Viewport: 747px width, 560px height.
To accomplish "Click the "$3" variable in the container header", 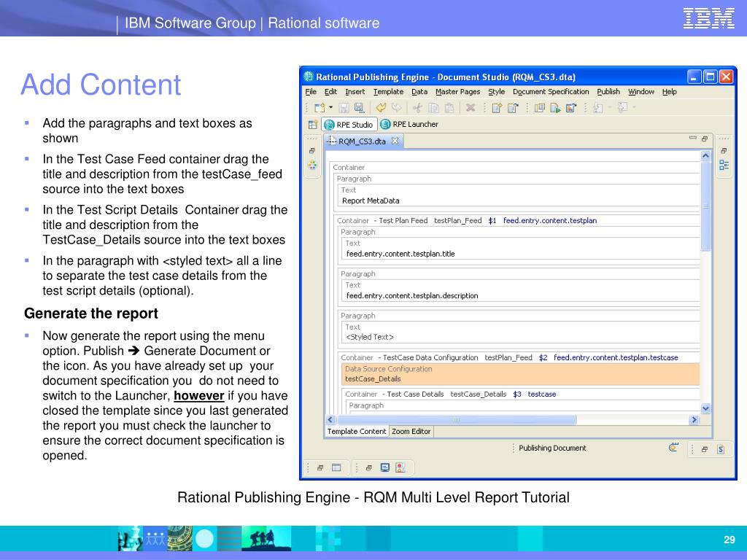I will coord(517,394).
